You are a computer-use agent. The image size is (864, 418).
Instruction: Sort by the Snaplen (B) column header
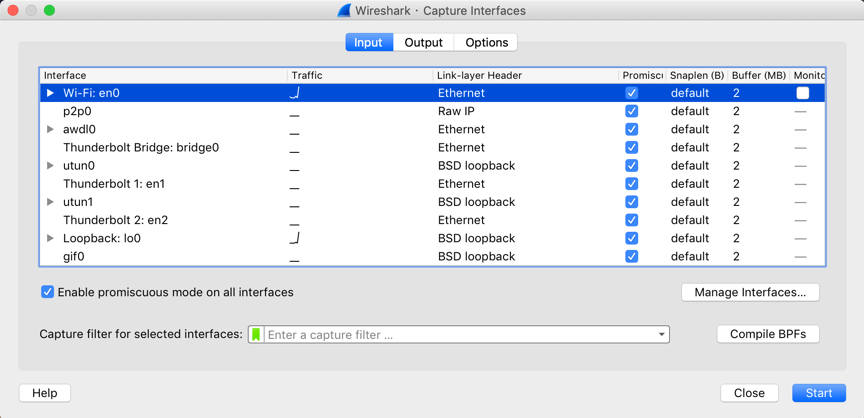696,75
